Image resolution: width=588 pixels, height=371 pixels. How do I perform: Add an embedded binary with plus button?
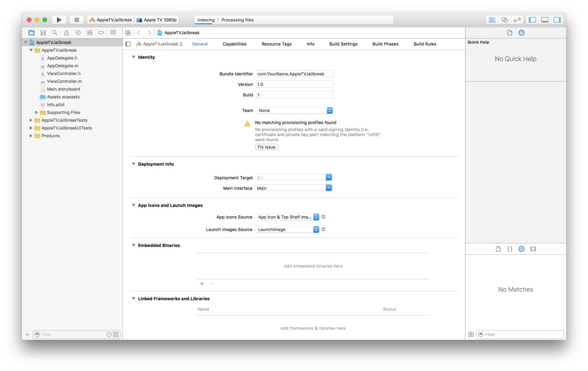tap(202, 284)
